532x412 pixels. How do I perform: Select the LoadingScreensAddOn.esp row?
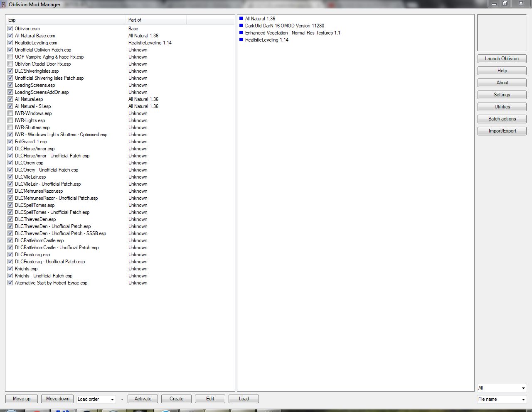click(x=42, y=92)
